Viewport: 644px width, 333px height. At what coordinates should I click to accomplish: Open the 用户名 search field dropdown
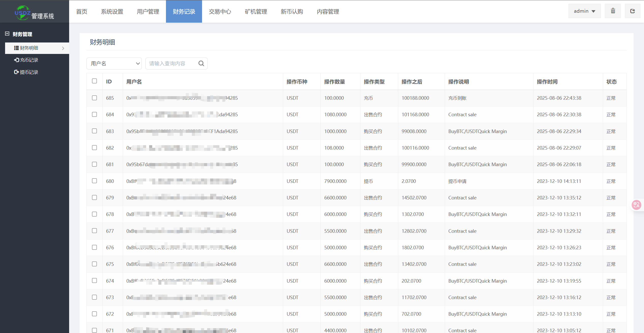coord(114,63)
